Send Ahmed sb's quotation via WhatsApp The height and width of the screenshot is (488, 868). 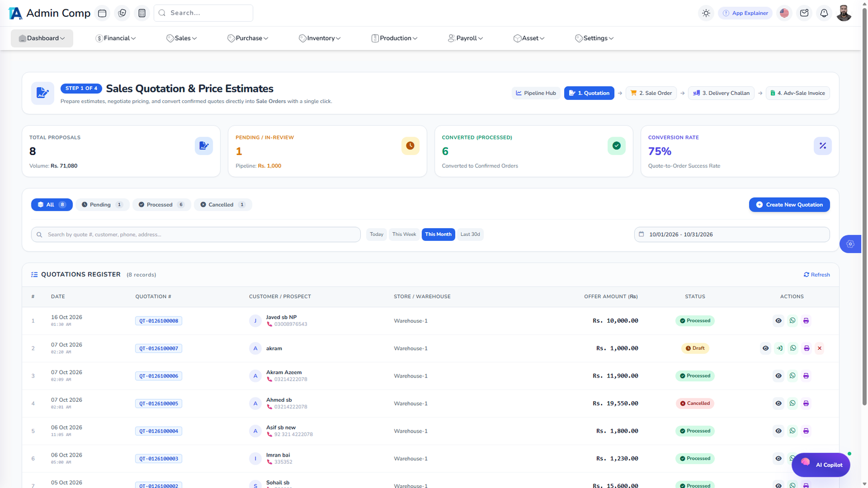(793, 403)
